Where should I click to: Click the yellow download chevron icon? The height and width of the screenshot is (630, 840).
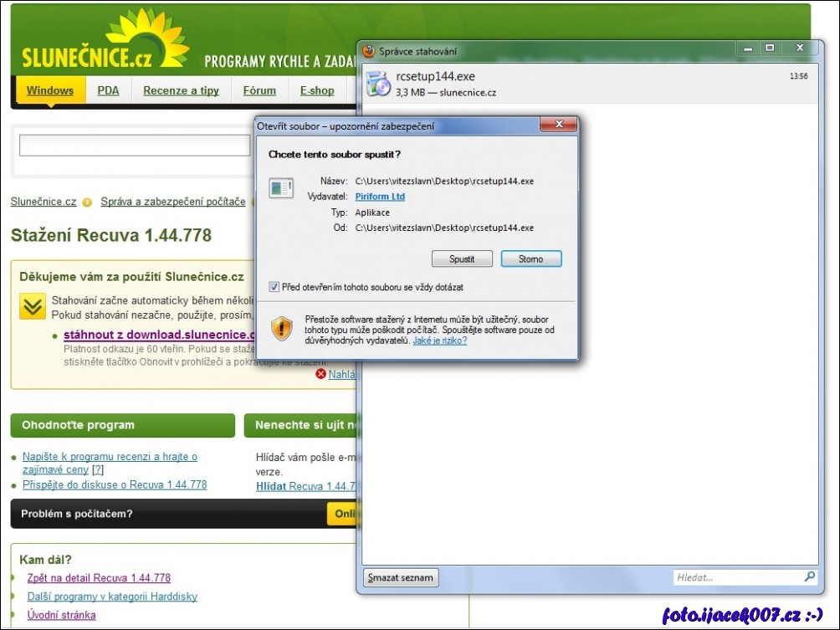33,307
